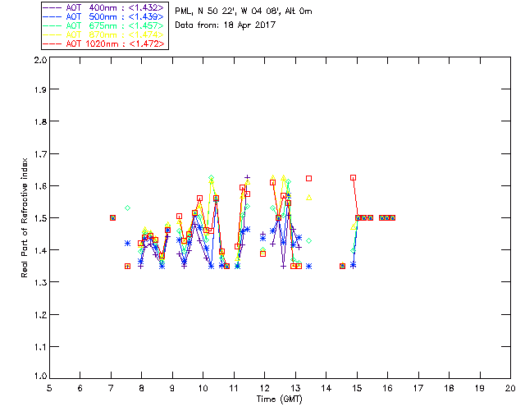Click the 19 hour x-axis label

pos(480,388)
